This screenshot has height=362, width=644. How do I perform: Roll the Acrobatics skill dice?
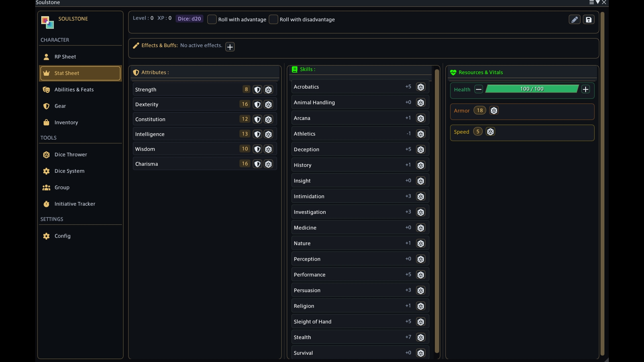pyautogui.click(x=421, y=87)
